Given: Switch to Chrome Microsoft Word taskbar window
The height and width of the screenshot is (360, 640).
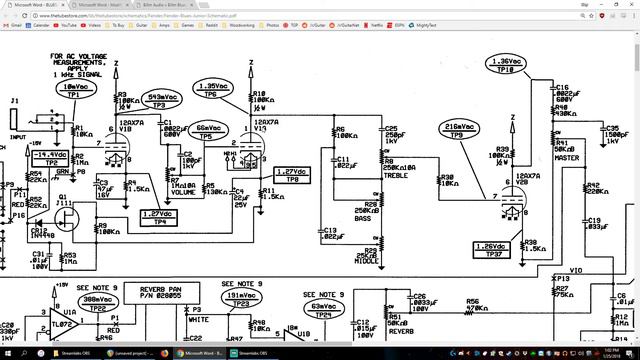Looking at the screenshot, I should (199, 353).
